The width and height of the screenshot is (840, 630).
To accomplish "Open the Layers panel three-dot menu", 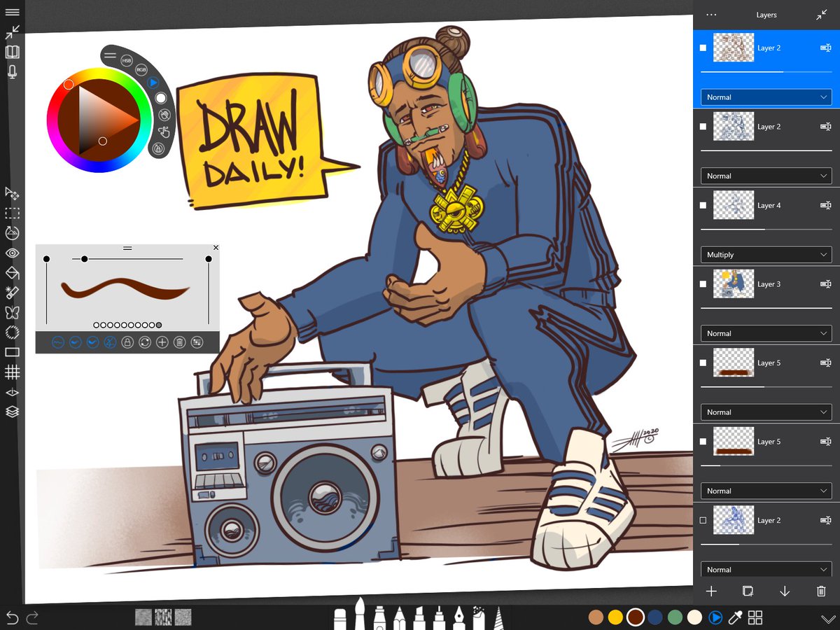I will (711, 15).
